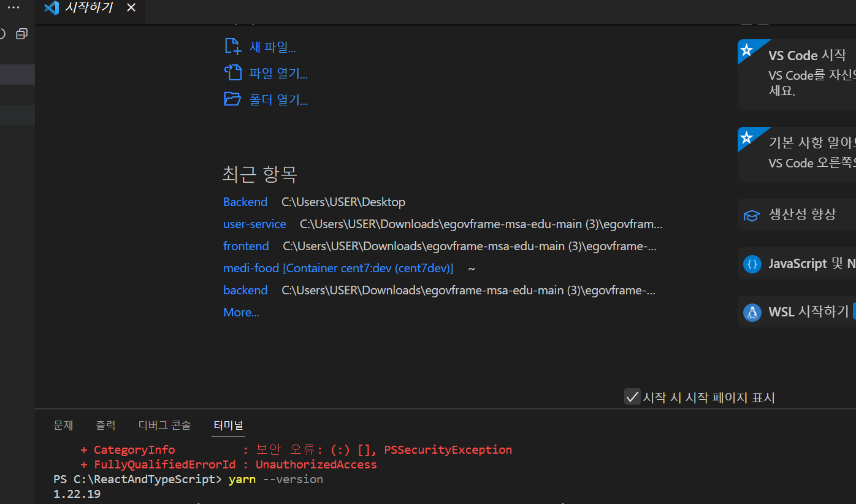856x504 pixels.
Task: Open the side bar's three-dot more actions menu
Action: coord(13,7)
